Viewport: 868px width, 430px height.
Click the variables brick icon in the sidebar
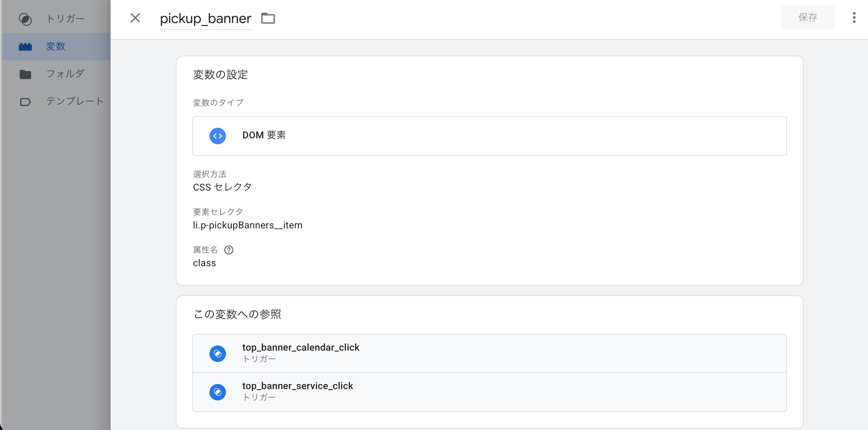(x=25, y=47)
